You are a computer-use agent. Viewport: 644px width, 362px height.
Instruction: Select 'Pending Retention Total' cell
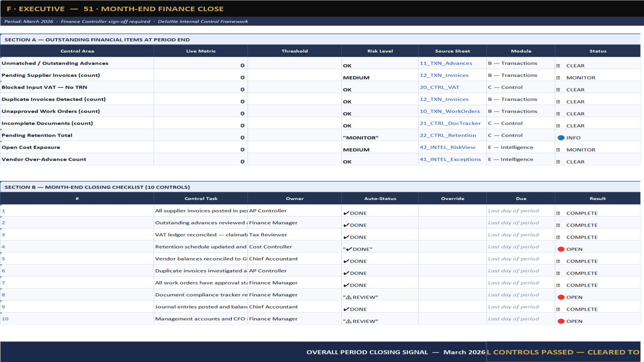77,135
